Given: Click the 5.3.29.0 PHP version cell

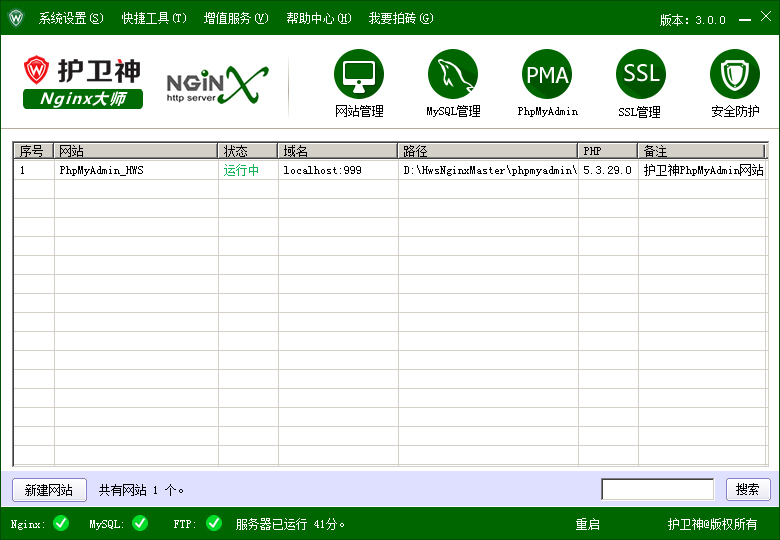Looking at the screenshot, I should click(x=607, y=170).
